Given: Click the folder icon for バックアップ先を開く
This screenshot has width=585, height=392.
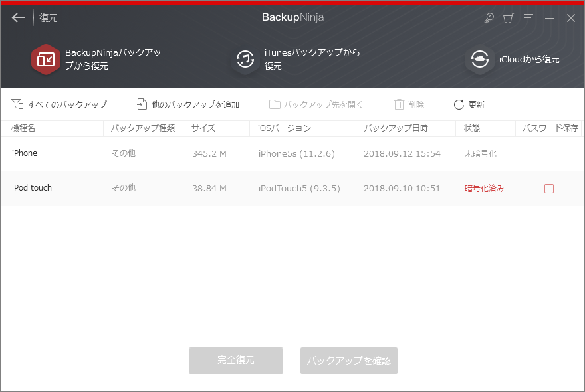Looking at the screenshot, I should [275, 104].
